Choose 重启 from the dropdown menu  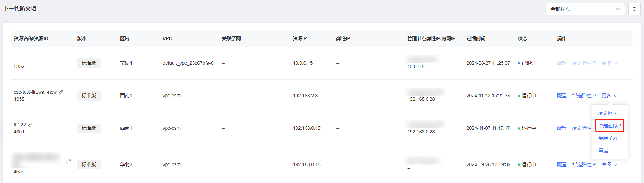click(x=603, y=151)
